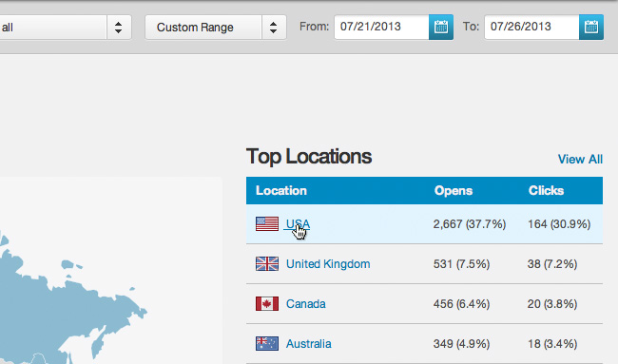618x364 pixels.
Task: Open the From date calendar picker
Action: coord(441,28)
